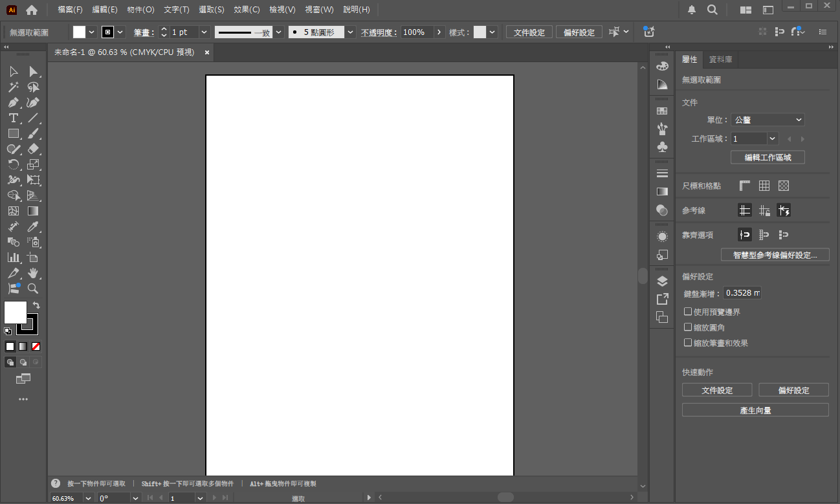Select the Magic Wand tool
Viewport: 840px width, 504px height.
(x=13, y=87)
